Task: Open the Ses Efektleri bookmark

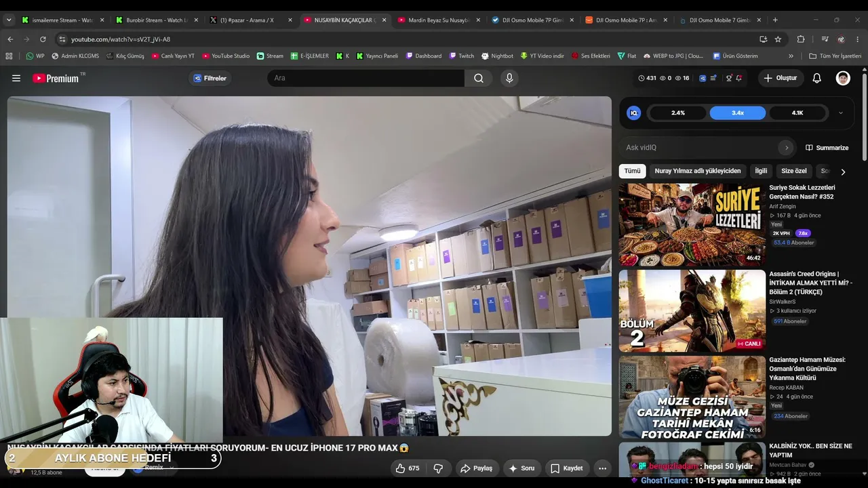Action: tap(591, 56)
